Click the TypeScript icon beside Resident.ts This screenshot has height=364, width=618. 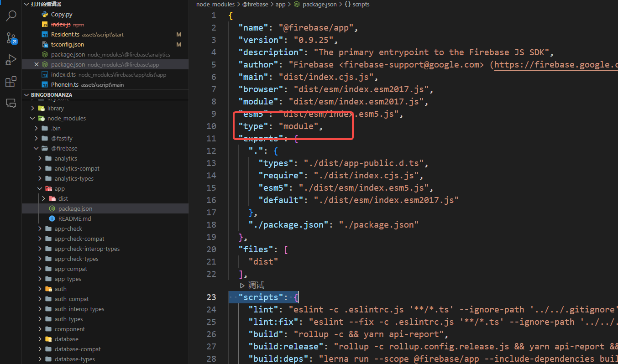coord(45,35)
